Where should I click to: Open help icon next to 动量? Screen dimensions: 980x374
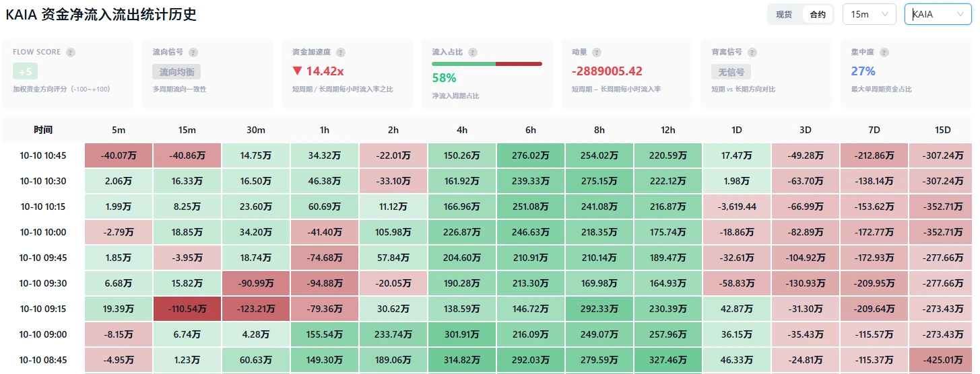click(x=597, y=52)
